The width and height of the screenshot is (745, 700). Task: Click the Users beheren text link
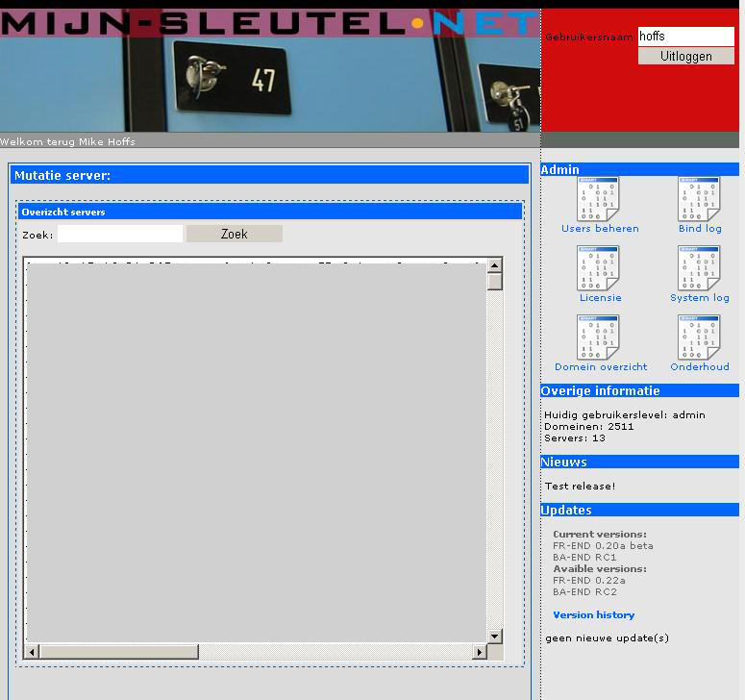pyautogui.click(x=600, y=229)
